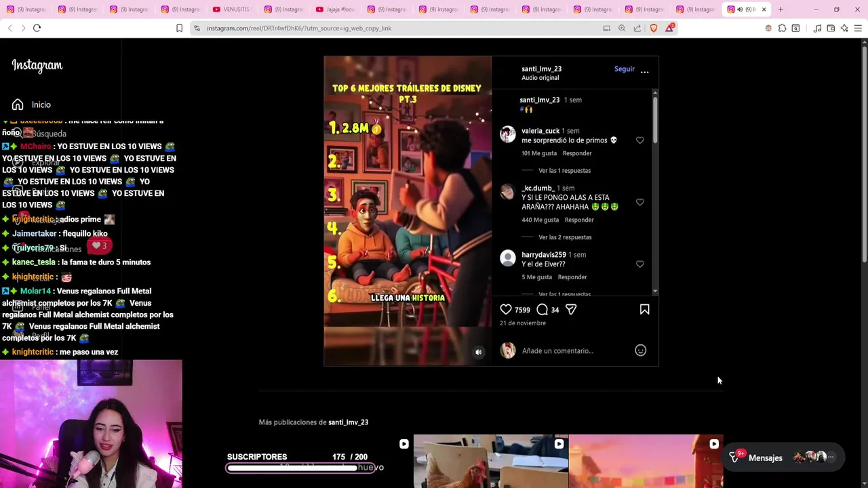This screenshot has width=868, height=488.
Task: Open comments via the speech bubble icon
Action: (x=542, y=309)
